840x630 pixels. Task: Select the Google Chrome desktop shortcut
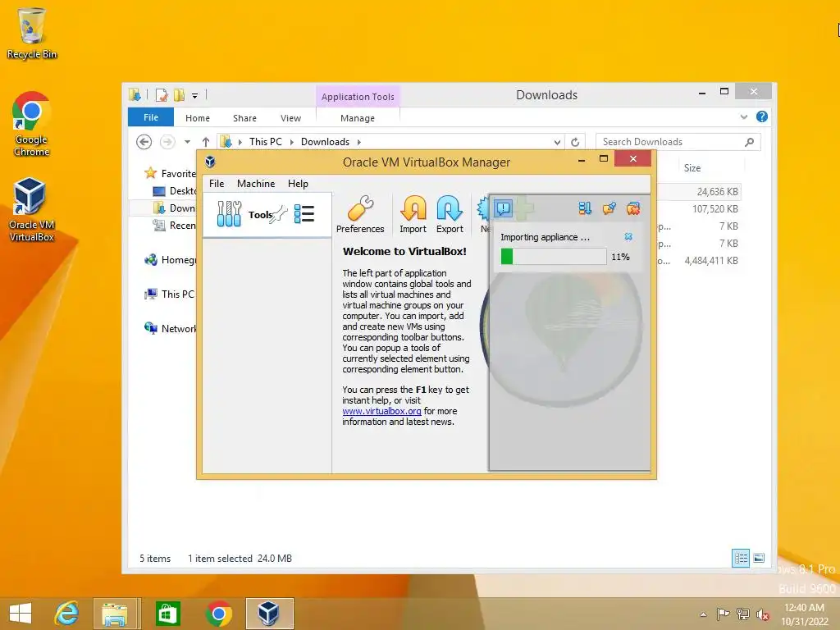coord(32,124)
